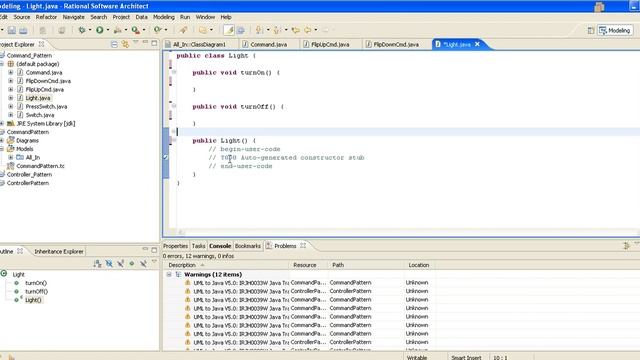This screenshot has height=360, width=640.
Task: Toggle Hide Fields in Outline toolbar
Action: click(109, 264)
